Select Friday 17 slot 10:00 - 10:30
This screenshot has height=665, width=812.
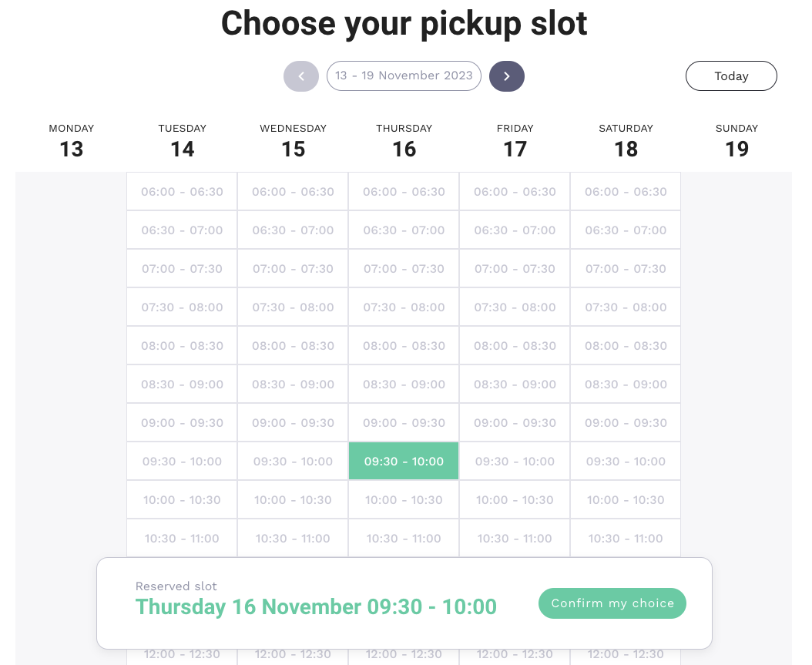[x=515, y=500]
